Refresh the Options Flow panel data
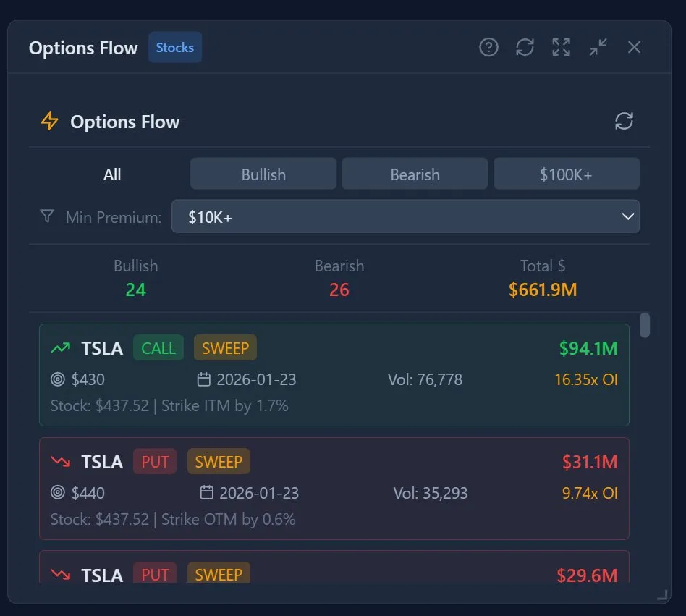686x616 pixels. 624,121
